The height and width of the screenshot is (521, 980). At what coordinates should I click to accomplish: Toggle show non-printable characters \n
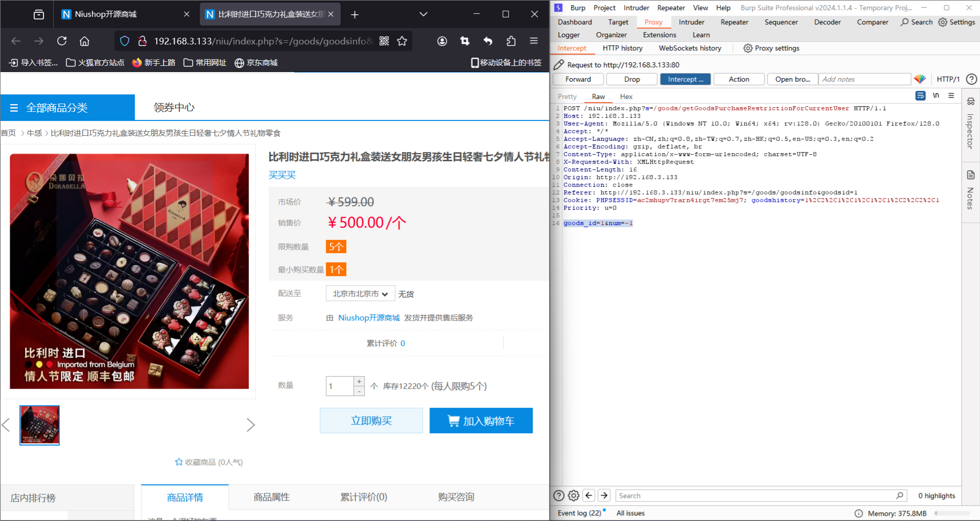click(936, 95)
